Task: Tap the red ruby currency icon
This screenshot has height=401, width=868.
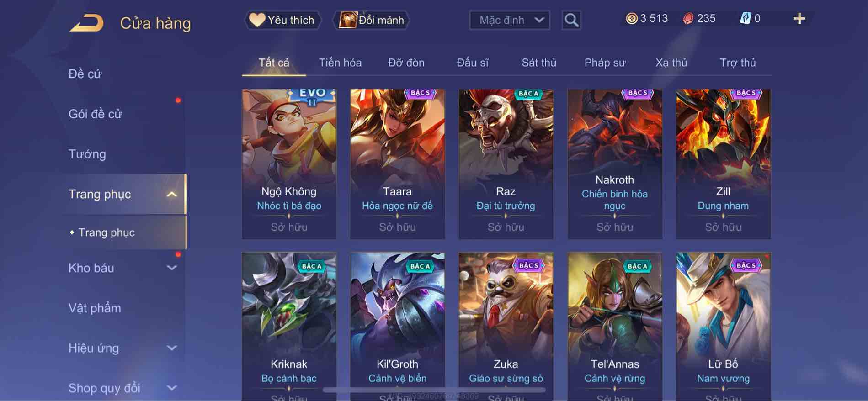Action: pyautogui.click(x=688, y=19)
